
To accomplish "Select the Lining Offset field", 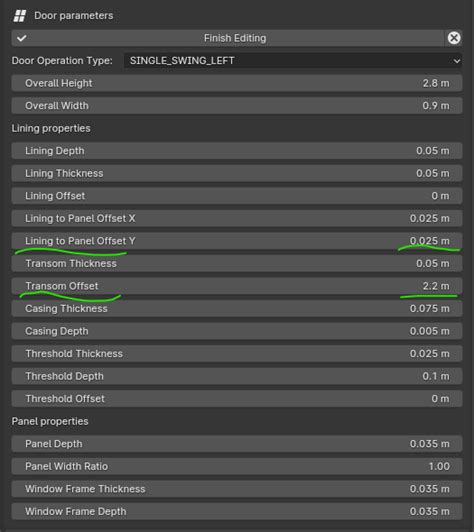I will point(237,196).
